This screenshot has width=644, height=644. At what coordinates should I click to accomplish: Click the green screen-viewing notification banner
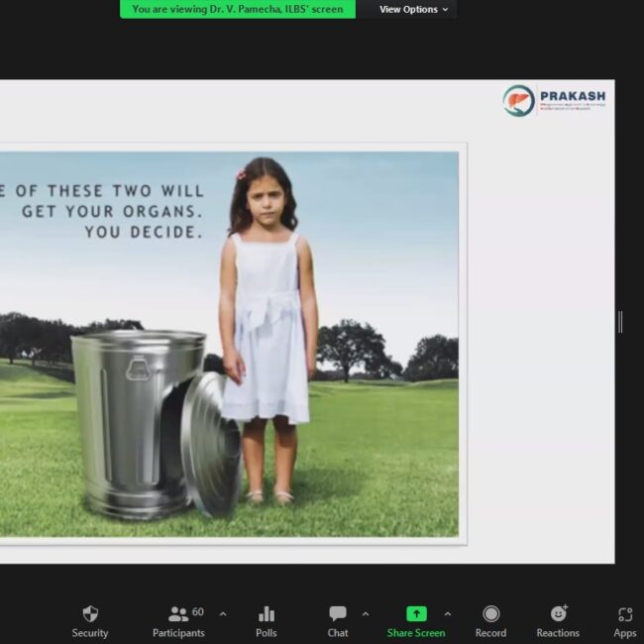pos(238,9)
